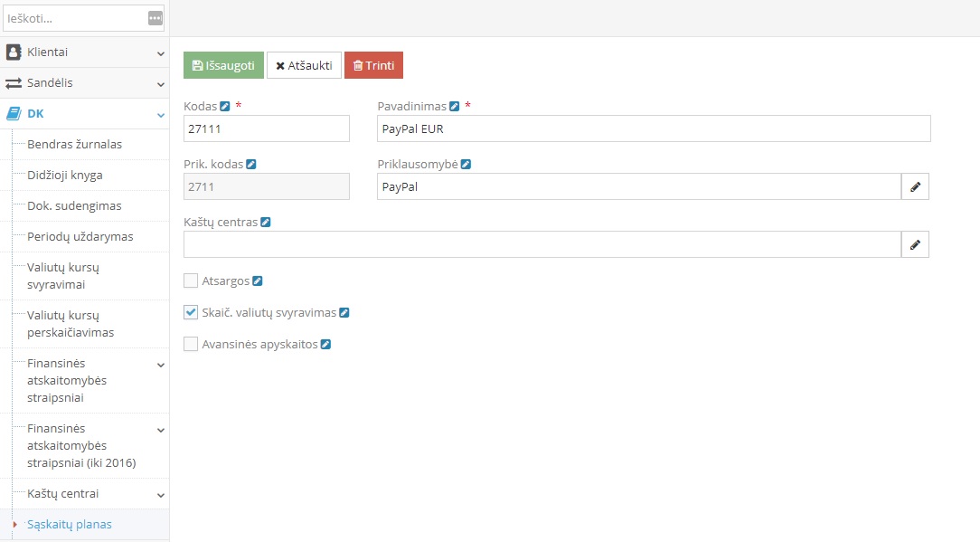Click edit icon next to Kodas label
The width and height of the screenshot is (980, 542).
(x=225, y=106)
